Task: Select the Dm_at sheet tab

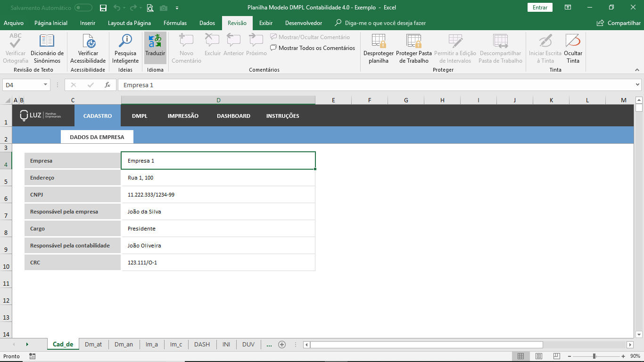Action: 93,345
